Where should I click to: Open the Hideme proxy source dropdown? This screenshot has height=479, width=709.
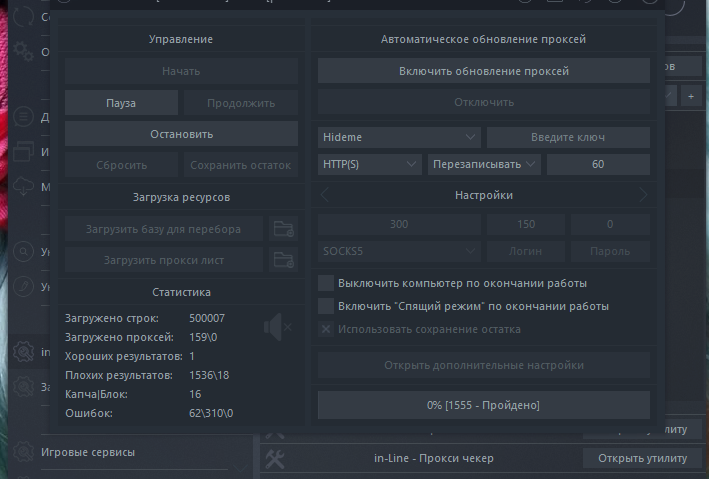click(x=400, y=137)
